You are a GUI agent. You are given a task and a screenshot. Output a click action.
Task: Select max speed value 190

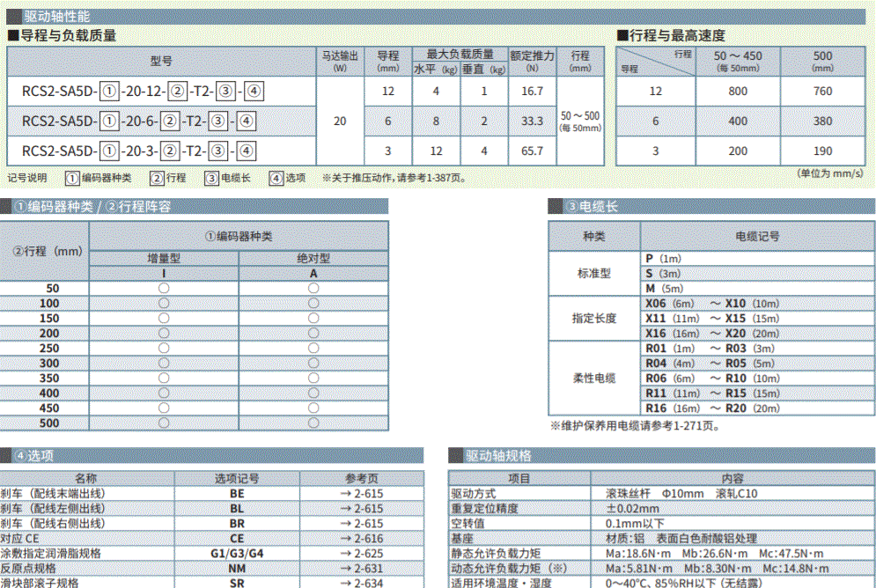822,151
